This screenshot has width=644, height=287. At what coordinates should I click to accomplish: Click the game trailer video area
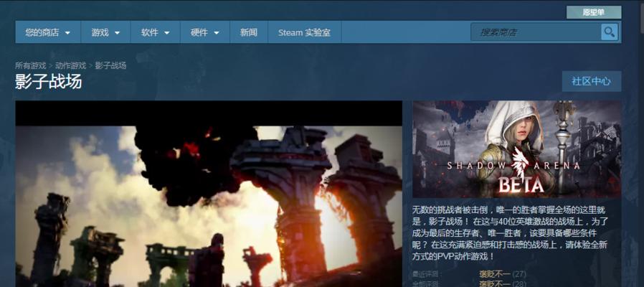click(209, 194)
